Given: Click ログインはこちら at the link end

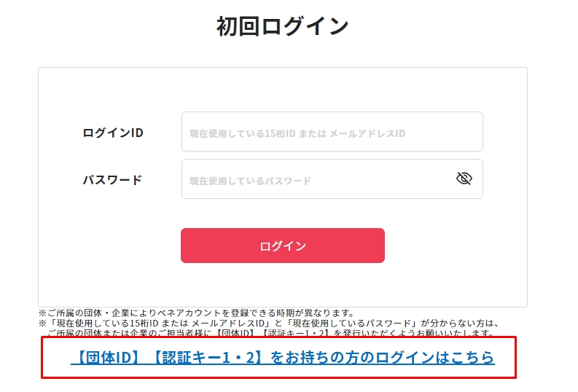Looking at the screenshot, I should tap(434, 357).
